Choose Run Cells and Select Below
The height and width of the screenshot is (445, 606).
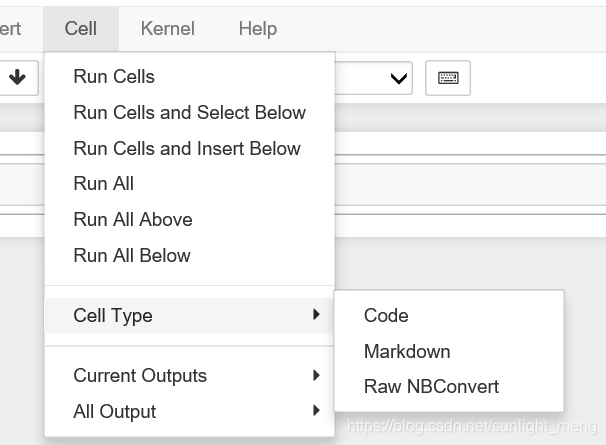tap(189, 113)
